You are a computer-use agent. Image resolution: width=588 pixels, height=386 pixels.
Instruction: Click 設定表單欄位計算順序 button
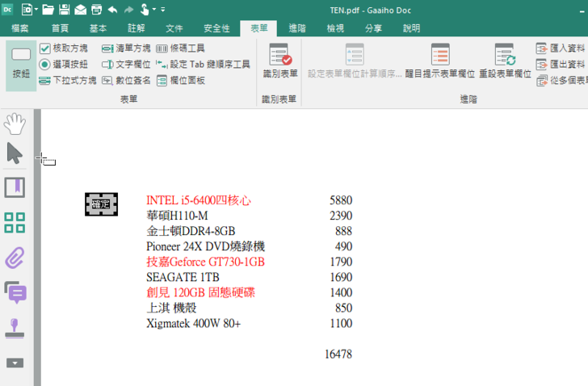(355, 61)
